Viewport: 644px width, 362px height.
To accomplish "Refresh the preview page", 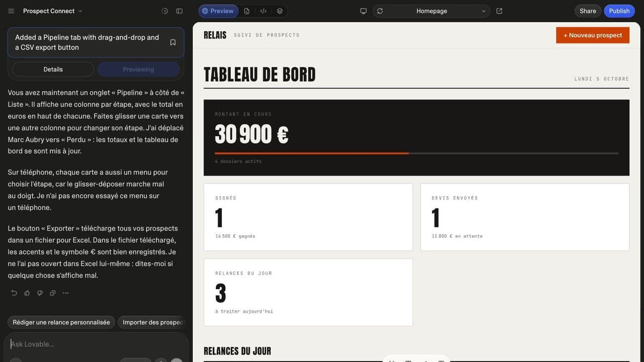I will click(380, 11).
